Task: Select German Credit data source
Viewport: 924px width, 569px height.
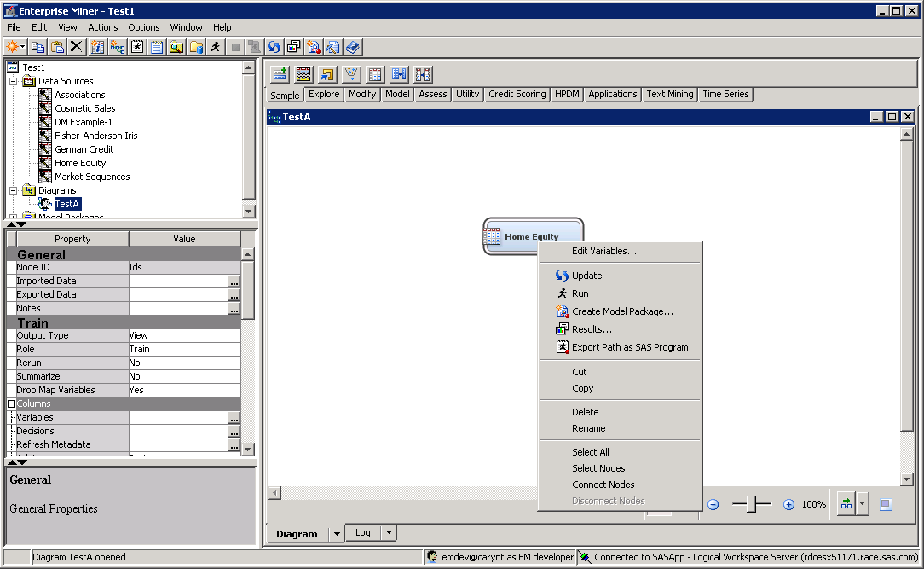Action: 84,149
